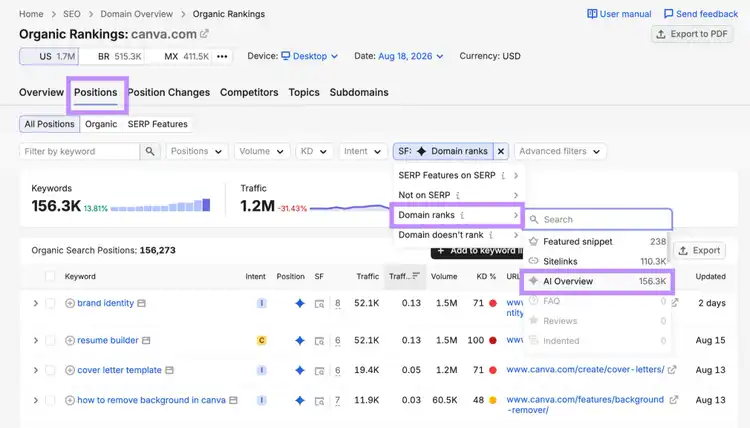Image resolution: width=750 pixels, height=428 pixels.
Task: Open Advanced filters dropdown
Action: pyautogui.click(x=560, y=151)
